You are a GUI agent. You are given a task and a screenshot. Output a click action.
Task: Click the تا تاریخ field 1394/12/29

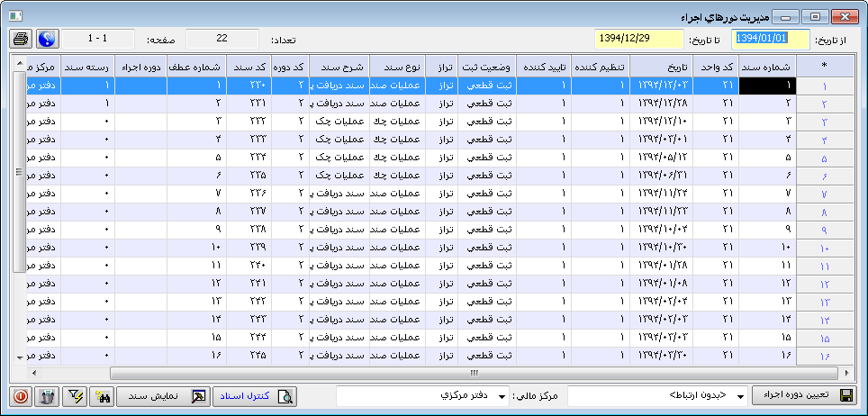(639, 40)
